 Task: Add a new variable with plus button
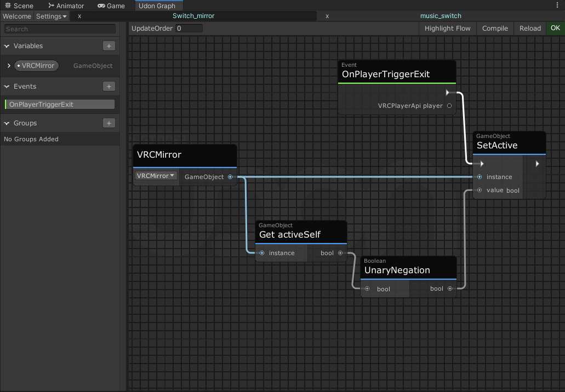click(x=109, y=46)
